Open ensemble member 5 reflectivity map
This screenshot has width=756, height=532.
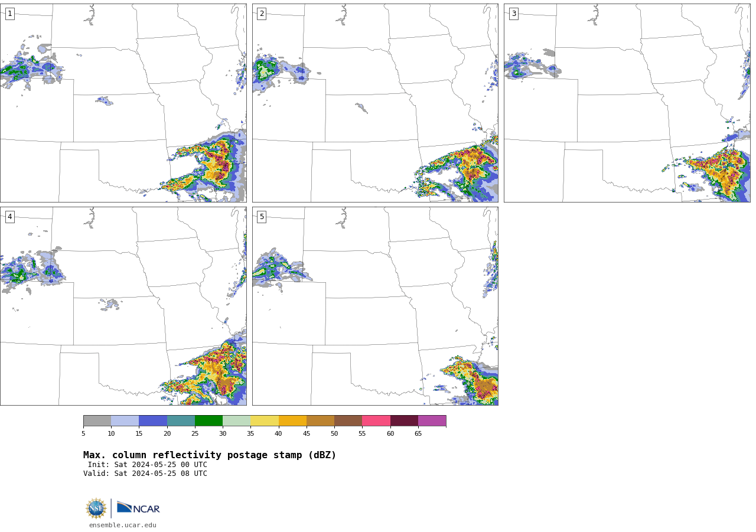pos(375,306)
